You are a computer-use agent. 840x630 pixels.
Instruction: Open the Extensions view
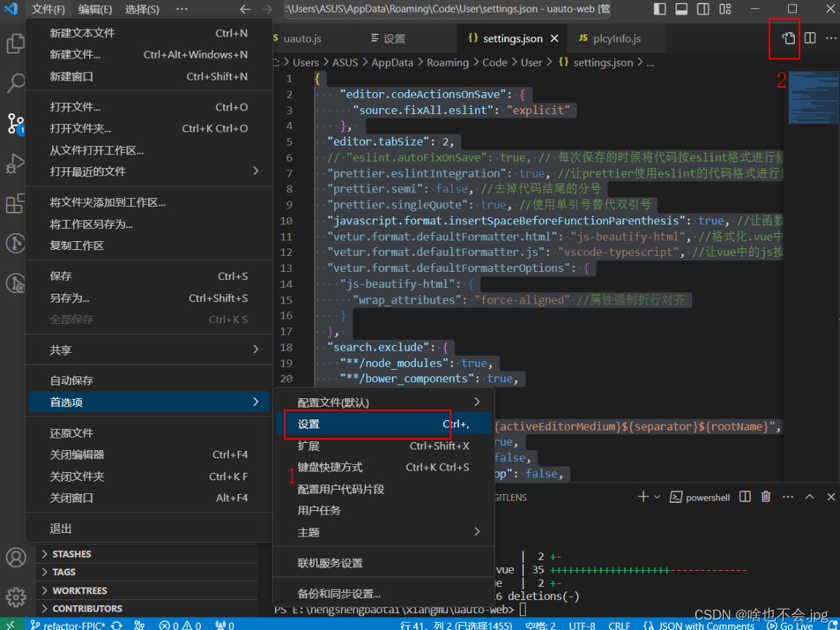coord(15,205)
